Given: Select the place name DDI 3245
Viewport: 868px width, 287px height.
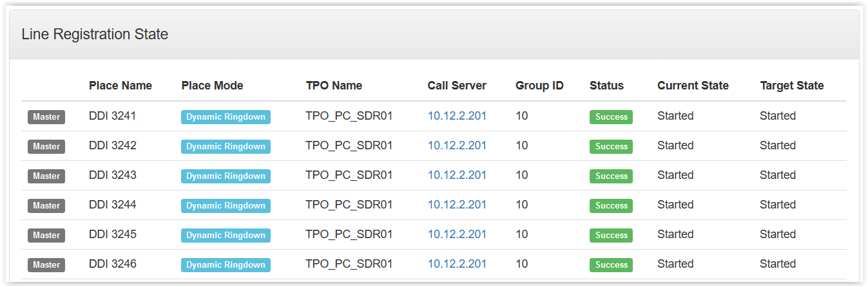Looking at the screenshot, I should pyautogui.click(x=113, y=234).
